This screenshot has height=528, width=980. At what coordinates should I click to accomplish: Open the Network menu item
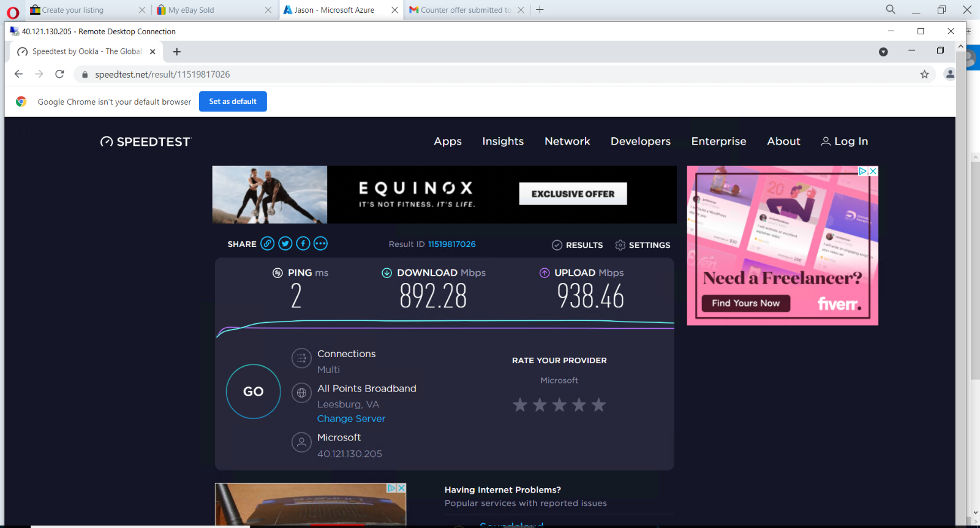point(567,141)
